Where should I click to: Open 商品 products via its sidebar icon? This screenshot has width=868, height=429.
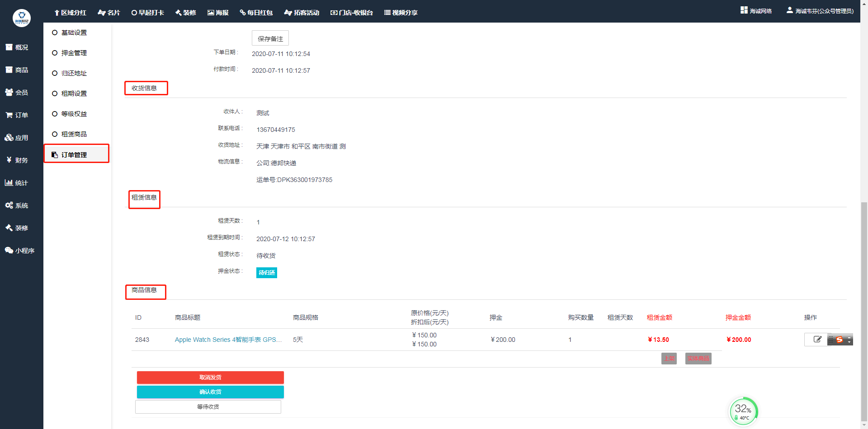click(x=9, y=70)
